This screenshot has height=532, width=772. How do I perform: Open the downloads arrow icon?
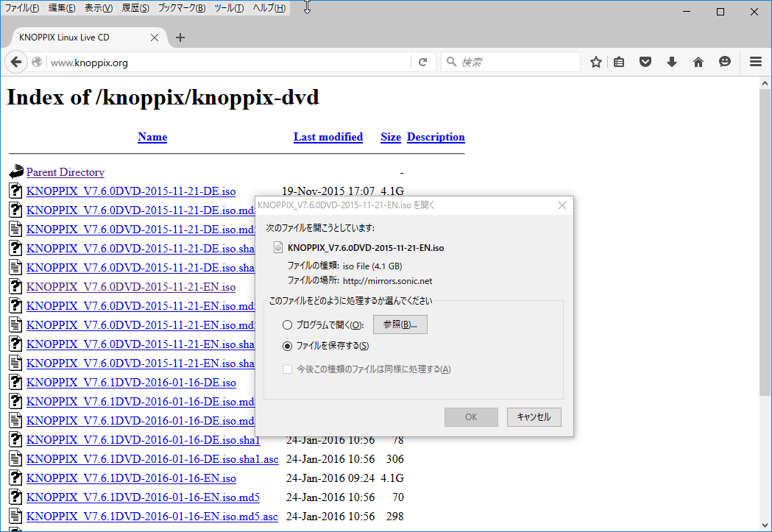coord(672,62)
